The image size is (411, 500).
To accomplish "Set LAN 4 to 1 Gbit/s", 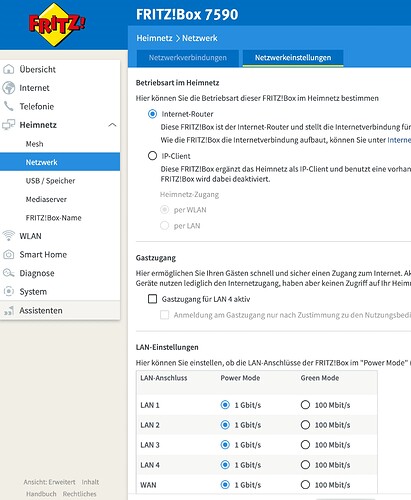I will (225, 465).
